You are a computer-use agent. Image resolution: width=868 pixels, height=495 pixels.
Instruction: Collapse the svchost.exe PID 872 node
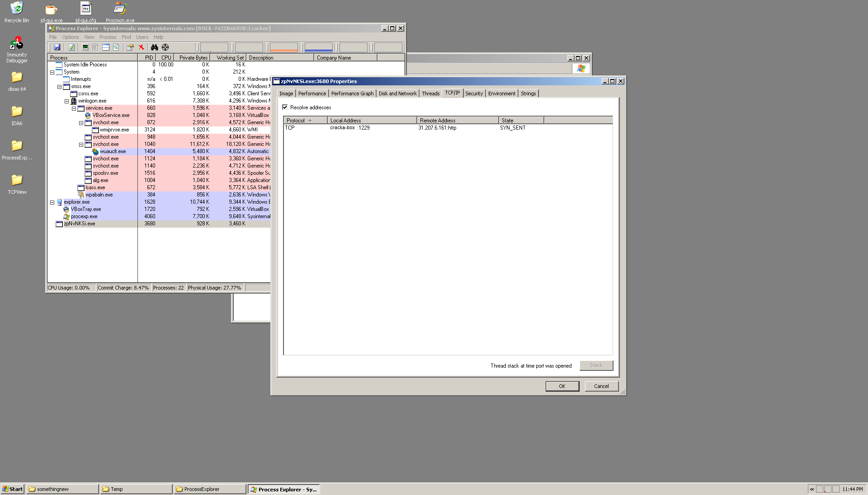[81, 123]
